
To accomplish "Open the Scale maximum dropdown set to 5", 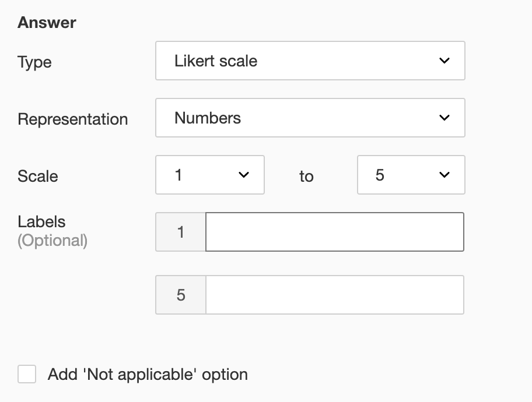I will point(411,175).
